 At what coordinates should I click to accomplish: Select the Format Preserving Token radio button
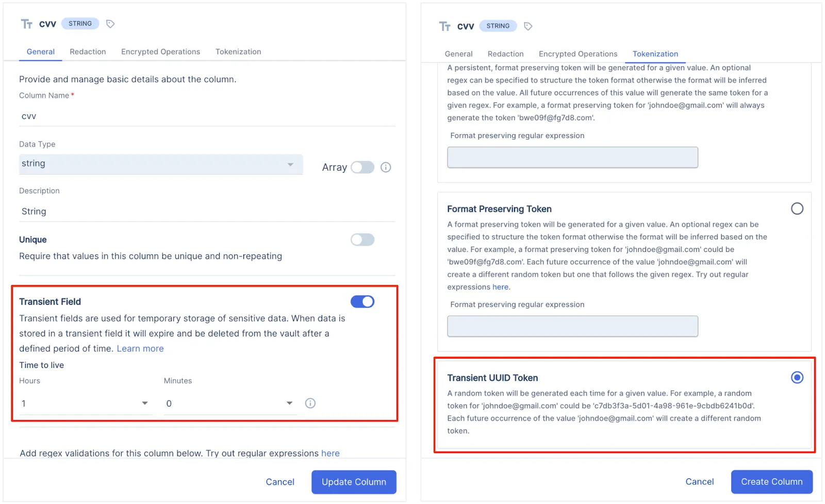pos(797,209)
